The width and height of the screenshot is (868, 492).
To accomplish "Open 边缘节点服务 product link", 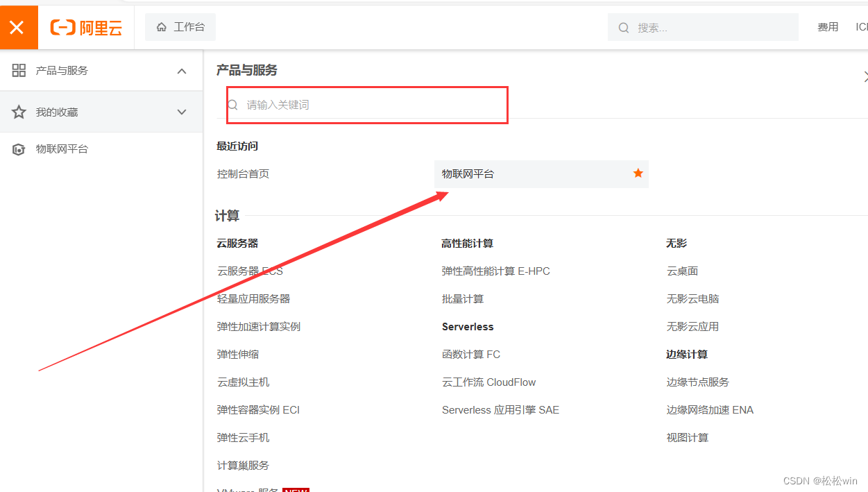I will pyautogui.click(x=697, y=382).
